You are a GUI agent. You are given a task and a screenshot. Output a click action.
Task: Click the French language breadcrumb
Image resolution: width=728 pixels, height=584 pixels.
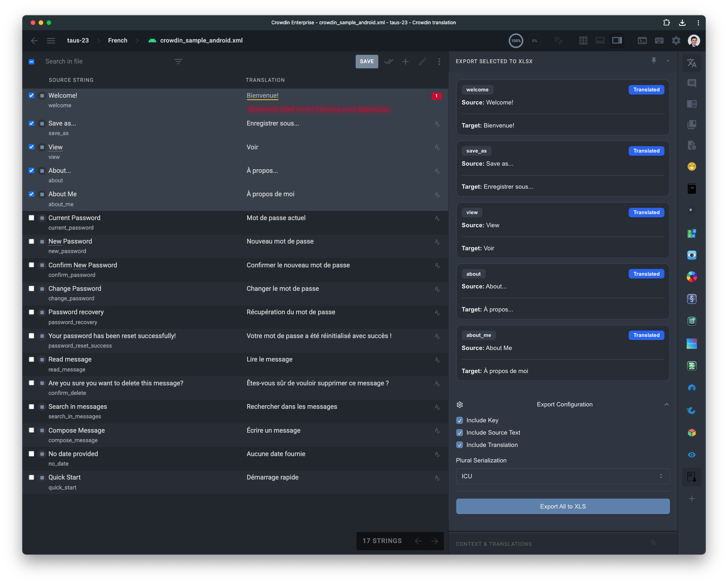(x=118, y=41)
